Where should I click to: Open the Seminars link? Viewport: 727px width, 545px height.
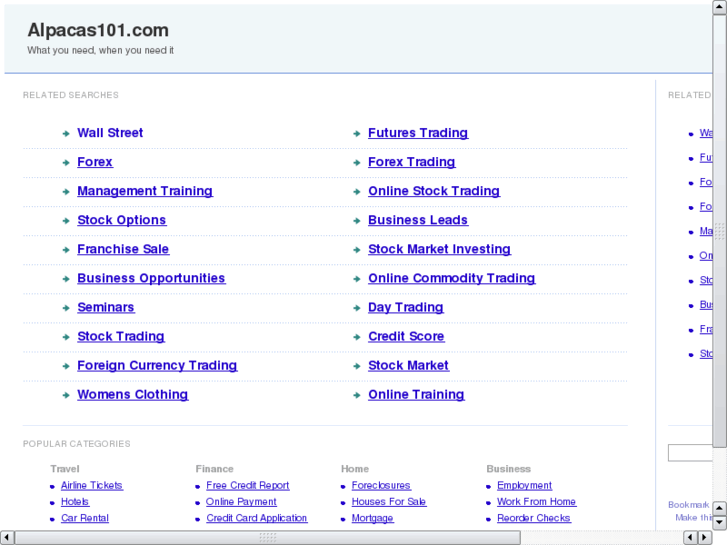click(x=106, y=308)
